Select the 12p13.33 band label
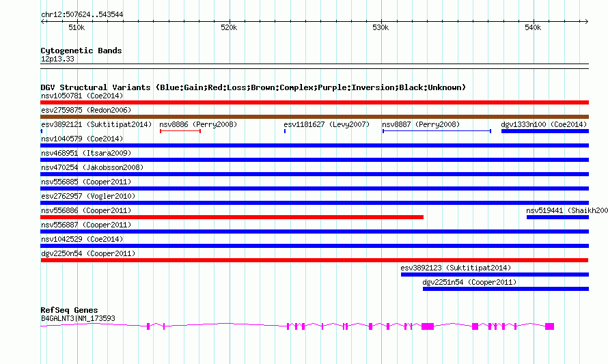This screenshot has height=364, width=608. click(x=57, y=59)
